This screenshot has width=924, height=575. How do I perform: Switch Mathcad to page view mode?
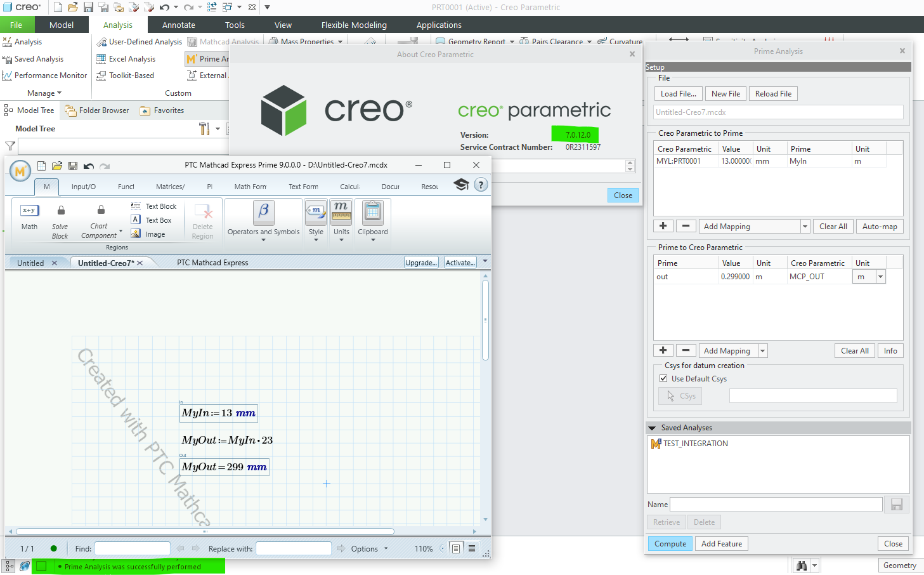[x=456, y=548]
